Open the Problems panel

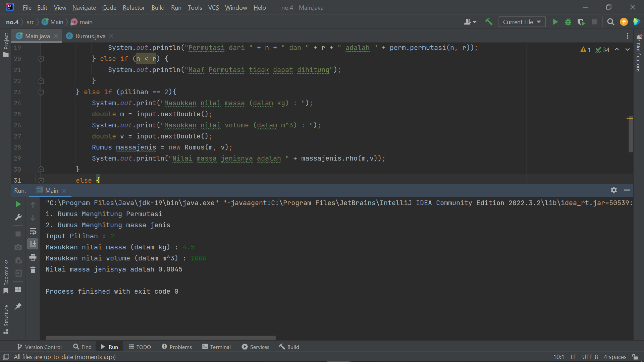177,347
